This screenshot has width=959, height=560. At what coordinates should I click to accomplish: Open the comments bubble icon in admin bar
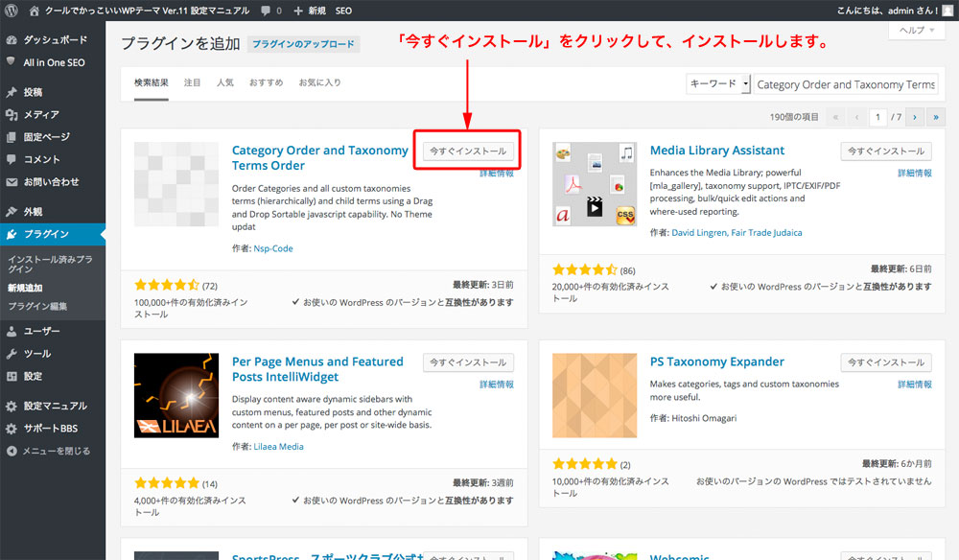(x=266, y=11)
